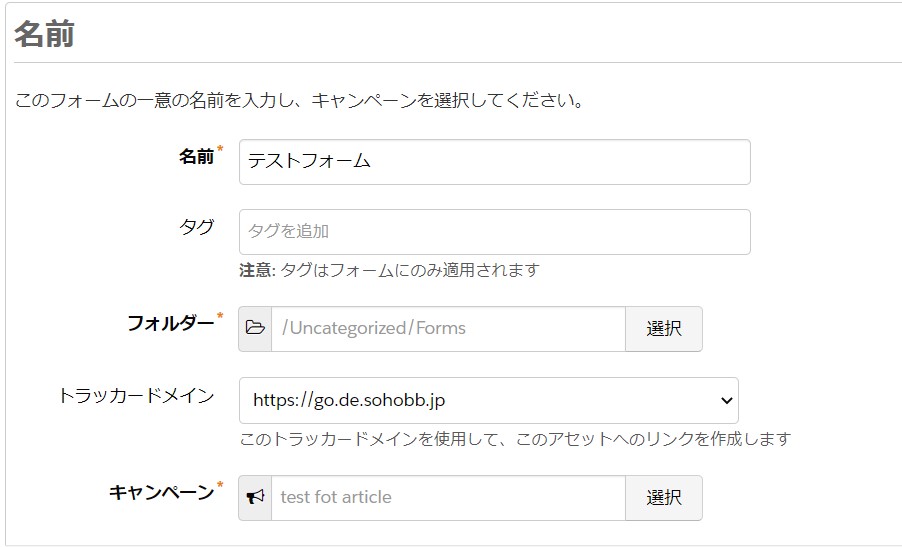Click the 選択 button for キャンペーン
This screenshot has width=902, height=547.
click(664, 498)
